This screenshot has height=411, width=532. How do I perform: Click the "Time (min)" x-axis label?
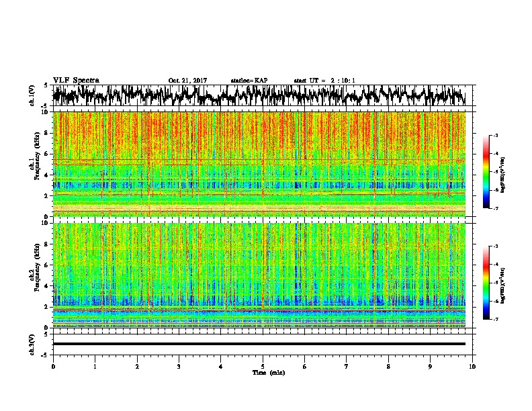[x=269, y=373]
